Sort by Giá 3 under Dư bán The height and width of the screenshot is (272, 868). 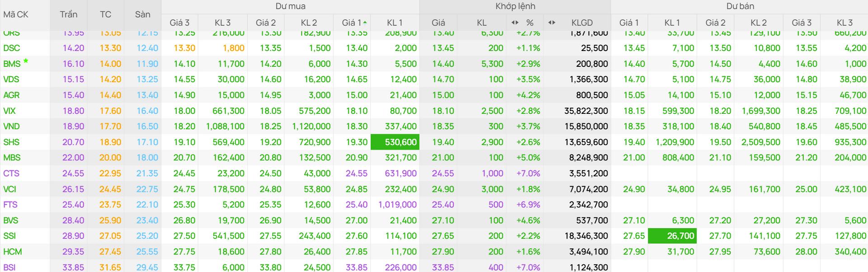802,23
